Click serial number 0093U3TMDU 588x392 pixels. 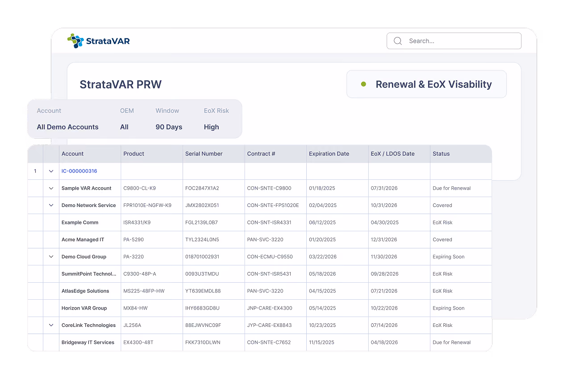point(202,274)
